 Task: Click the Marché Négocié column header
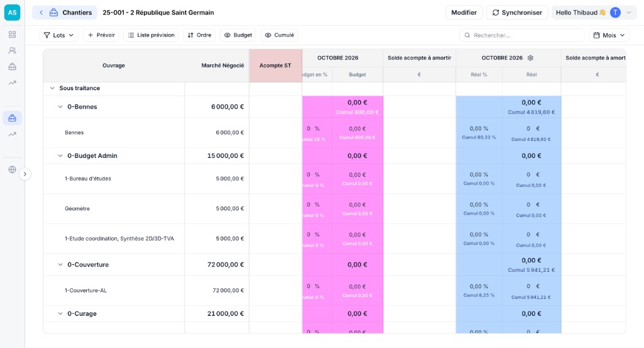[x=223, y=65]
